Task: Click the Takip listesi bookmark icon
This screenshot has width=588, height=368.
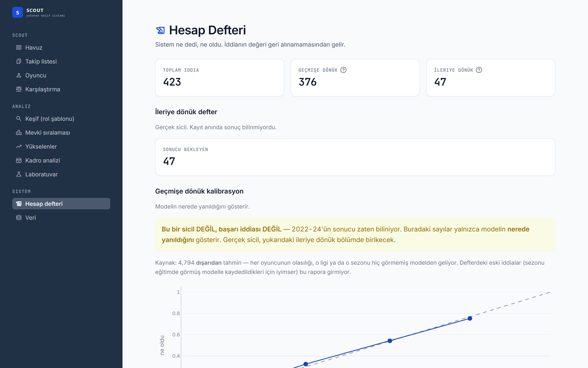Action: 19,61
